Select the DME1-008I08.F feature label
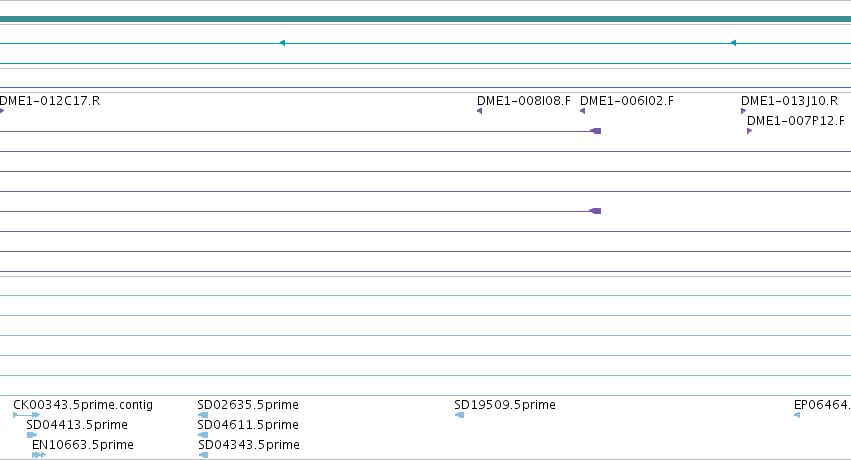Image resolution: width=851 pixels, height=460 pixels. click(524, 101)
